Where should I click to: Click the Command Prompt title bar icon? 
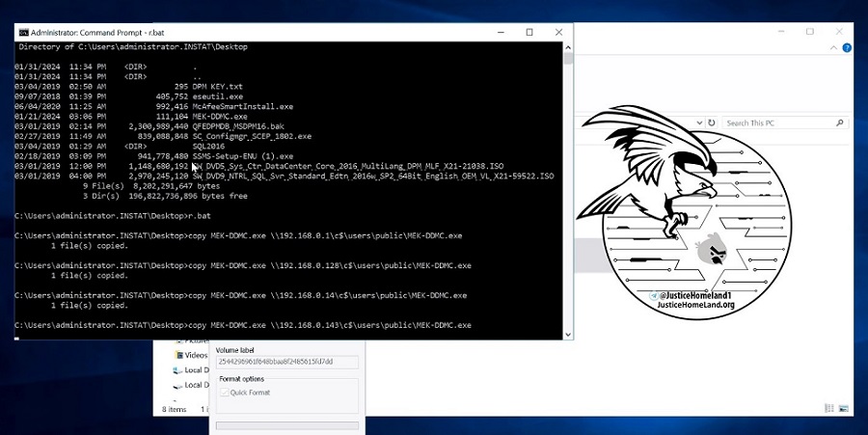pos(23,32)
